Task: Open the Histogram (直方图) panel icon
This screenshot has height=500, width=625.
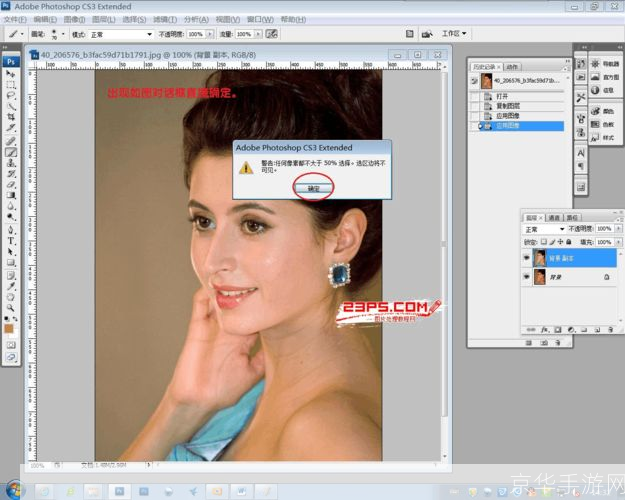Action: click(x=595, y=77)
